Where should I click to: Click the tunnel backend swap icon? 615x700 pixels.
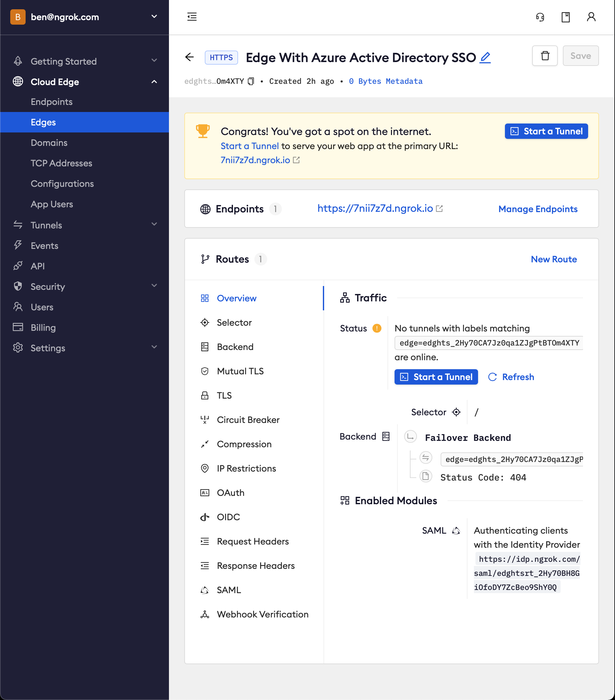point(426,457)
